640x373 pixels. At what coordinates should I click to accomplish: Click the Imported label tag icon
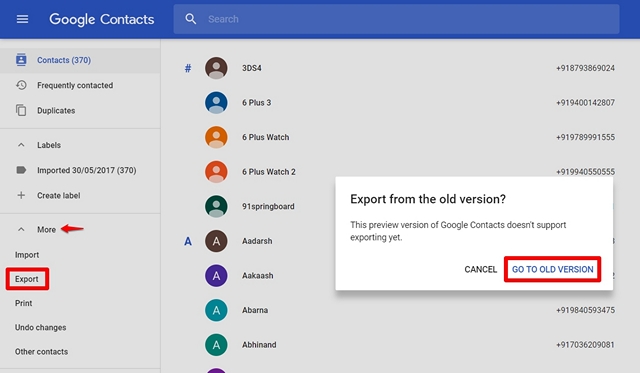click(21, 170)
